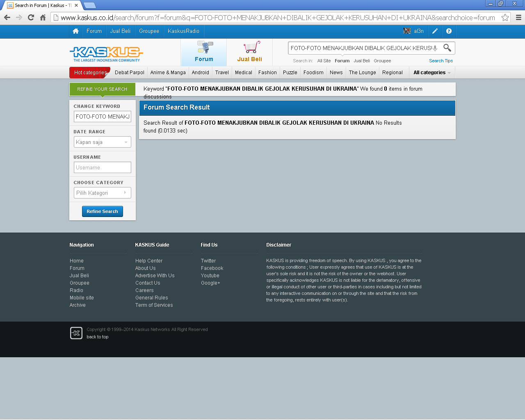525x420 pixels.
Task: Click the browser forward arrow
Action: 19,18
